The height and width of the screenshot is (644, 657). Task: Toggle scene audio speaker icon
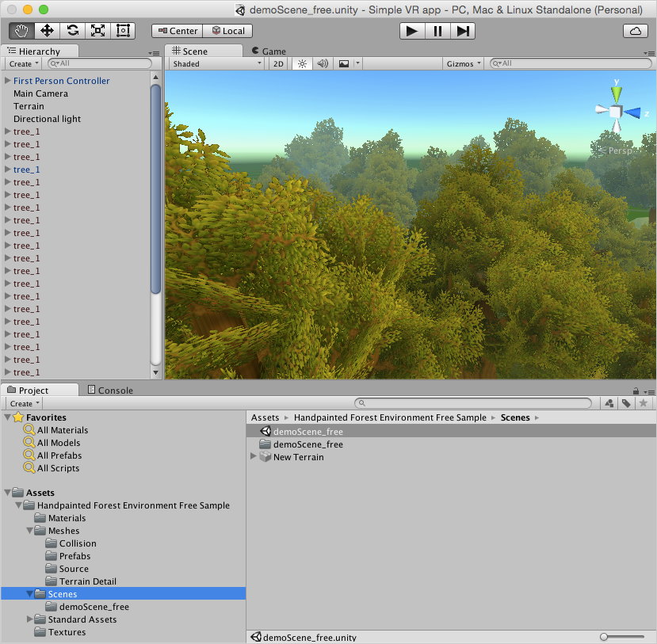click(x=323, y=64)
